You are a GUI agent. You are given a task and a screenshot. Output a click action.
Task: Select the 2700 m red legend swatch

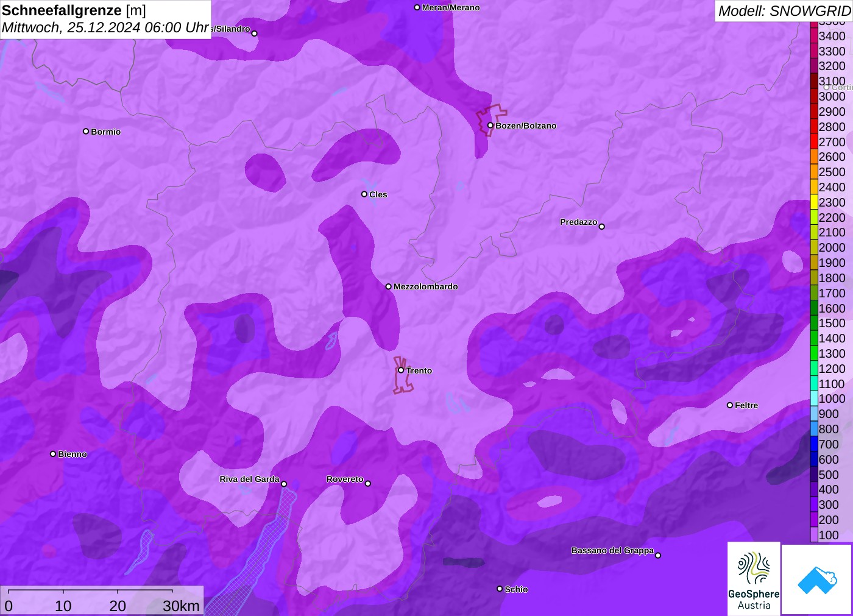point(814,142)
